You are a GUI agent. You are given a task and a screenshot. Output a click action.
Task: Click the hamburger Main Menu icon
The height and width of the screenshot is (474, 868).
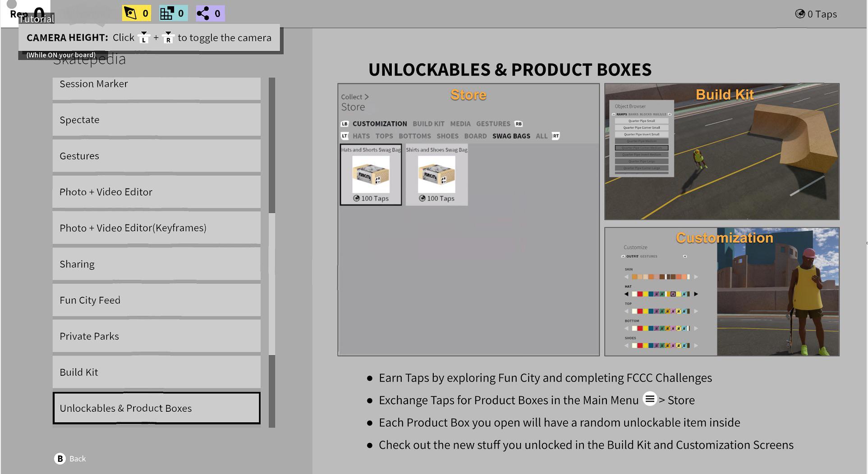[x=650, y=399]
